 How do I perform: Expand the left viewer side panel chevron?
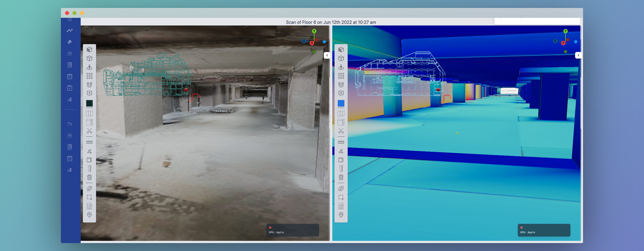point(327,55)
